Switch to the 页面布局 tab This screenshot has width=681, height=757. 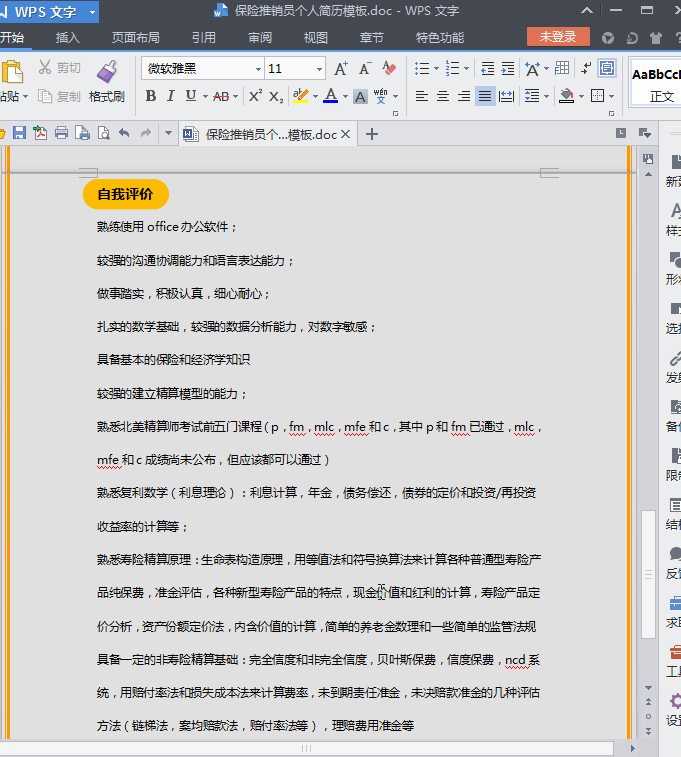[136, 38]
